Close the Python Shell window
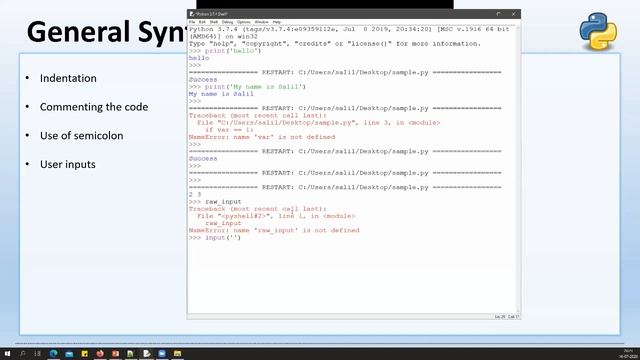This screenshot has width=640, height=360. (513, 14)
